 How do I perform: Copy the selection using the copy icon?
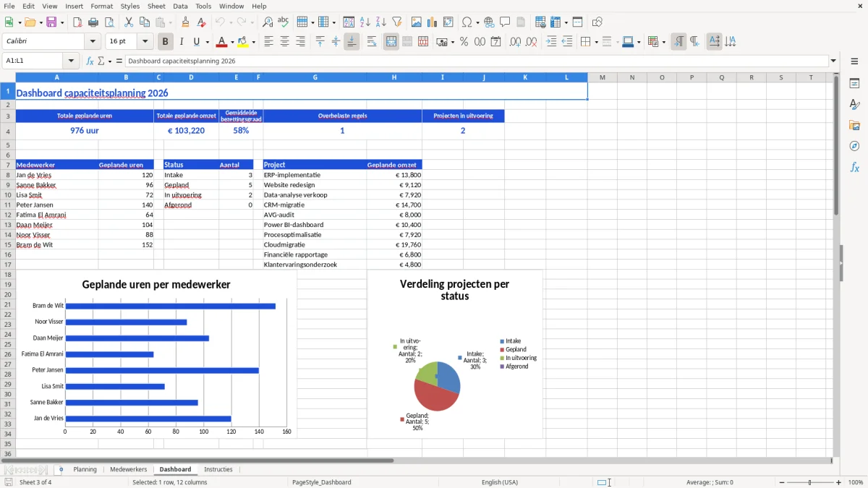[x=145, y=22]
